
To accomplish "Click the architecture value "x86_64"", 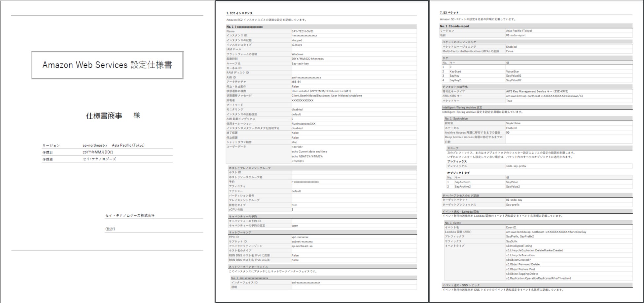I will pos(296,82).
